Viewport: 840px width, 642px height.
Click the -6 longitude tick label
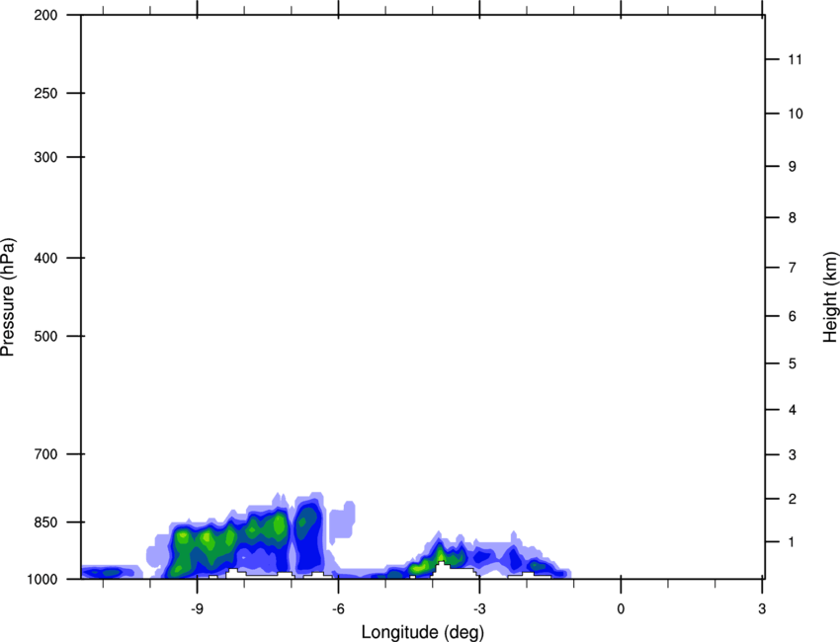338,609
